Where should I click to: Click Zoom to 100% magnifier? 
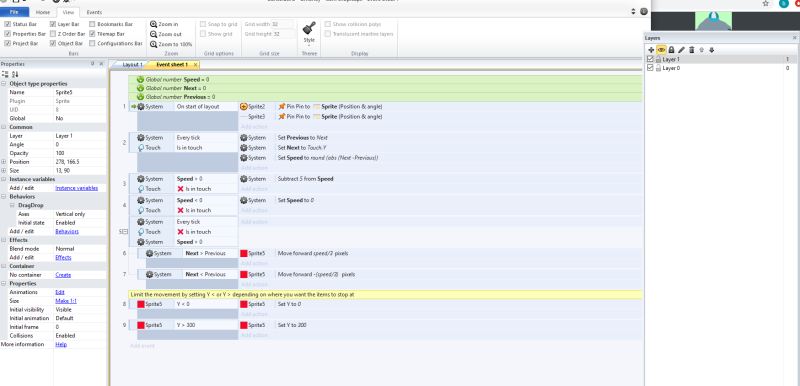153,44
